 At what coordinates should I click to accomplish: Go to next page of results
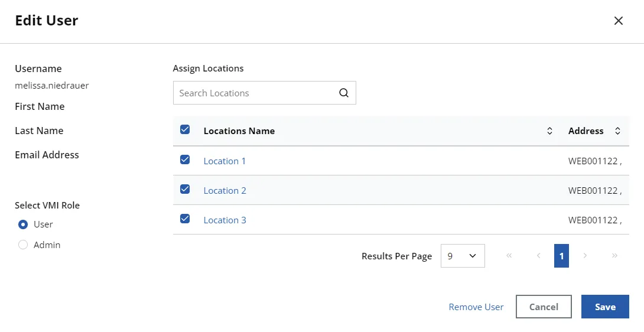[x=585, y=256]
